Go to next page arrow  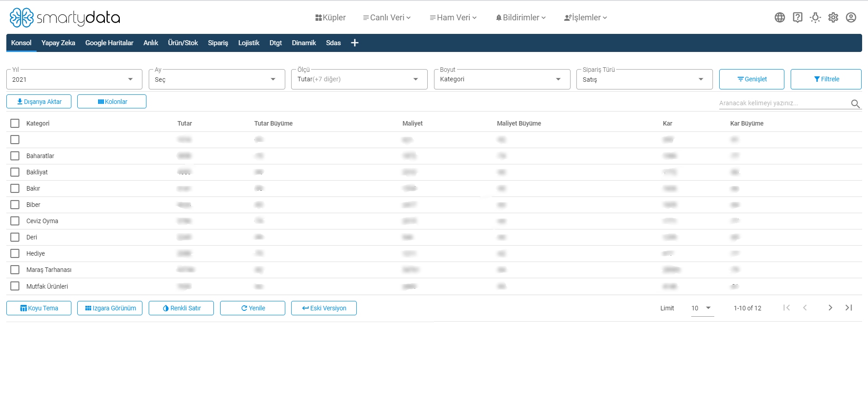point(830,308)
